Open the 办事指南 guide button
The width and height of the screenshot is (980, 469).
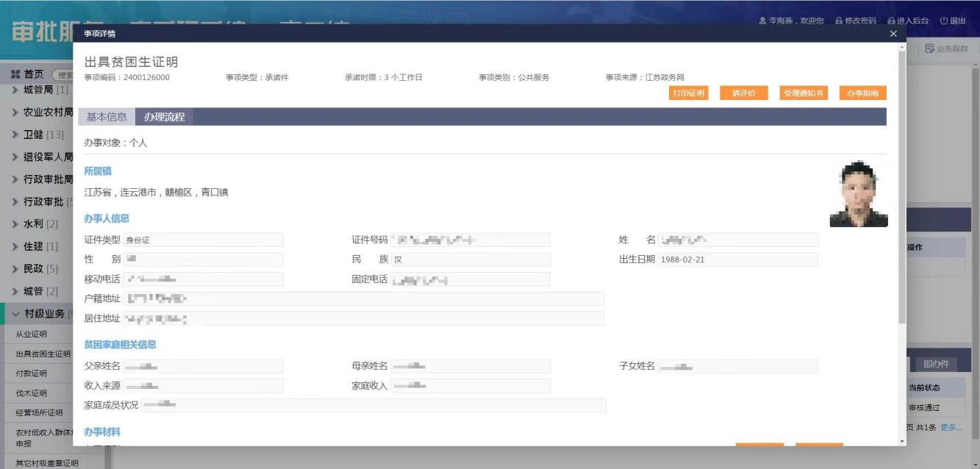click(x=862, y=93)
